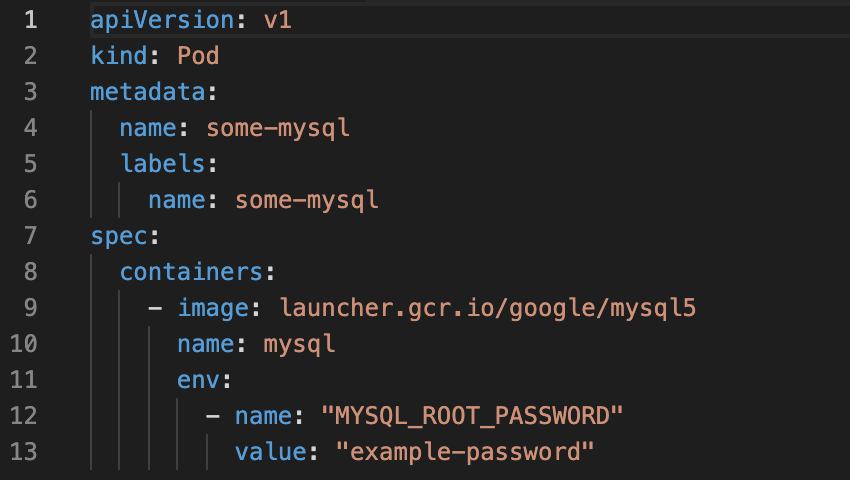This screenshot has width=850, height=480.
Task: Click the mysql container name value
Action: 299,344
